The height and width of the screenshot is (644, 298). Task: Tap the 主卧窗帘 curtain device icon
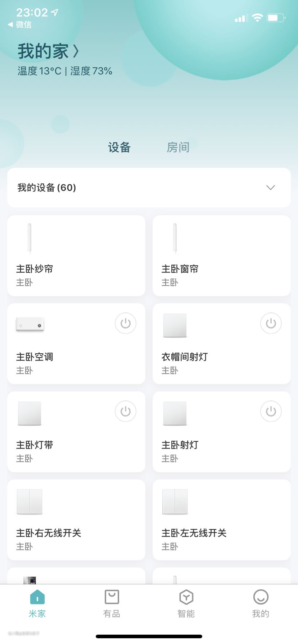(175, 238)
